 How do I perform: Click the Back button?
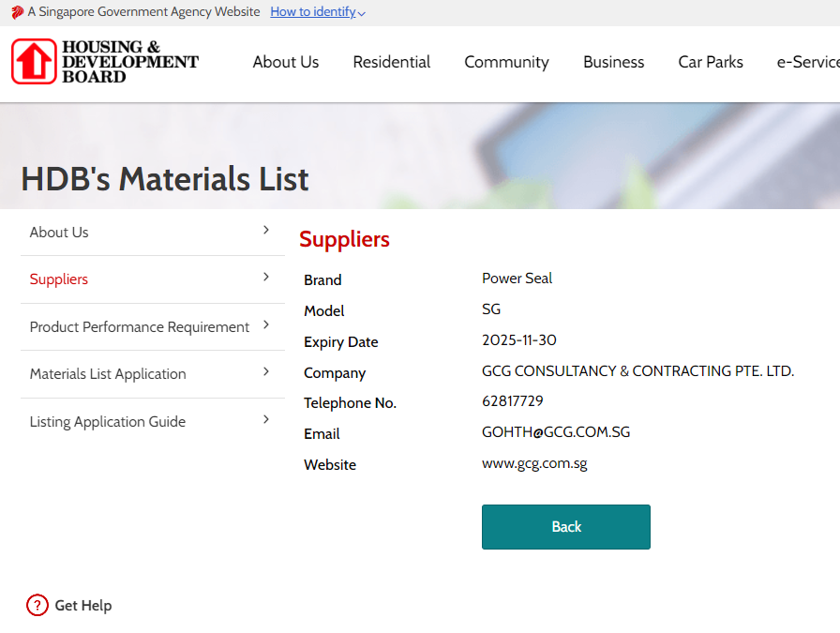(565, 527)
